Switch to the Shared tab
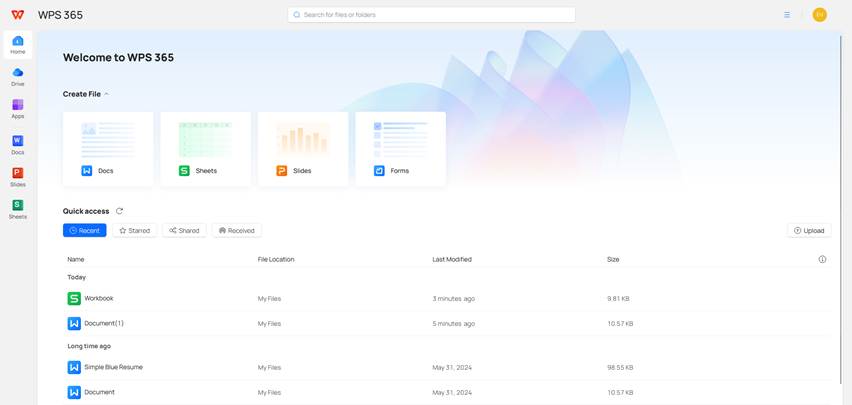The height and width of the screenshot is (405, 852). 184,230
